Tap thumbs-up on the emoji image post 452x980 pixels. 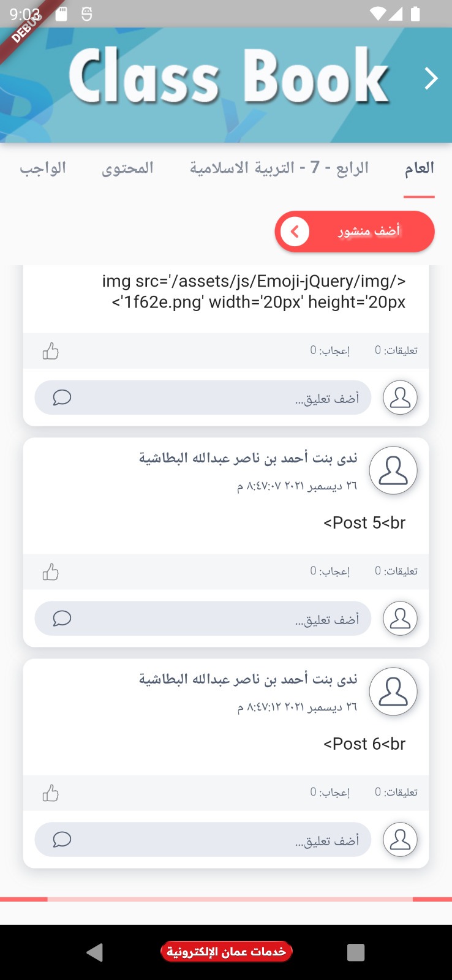[50, 351]
